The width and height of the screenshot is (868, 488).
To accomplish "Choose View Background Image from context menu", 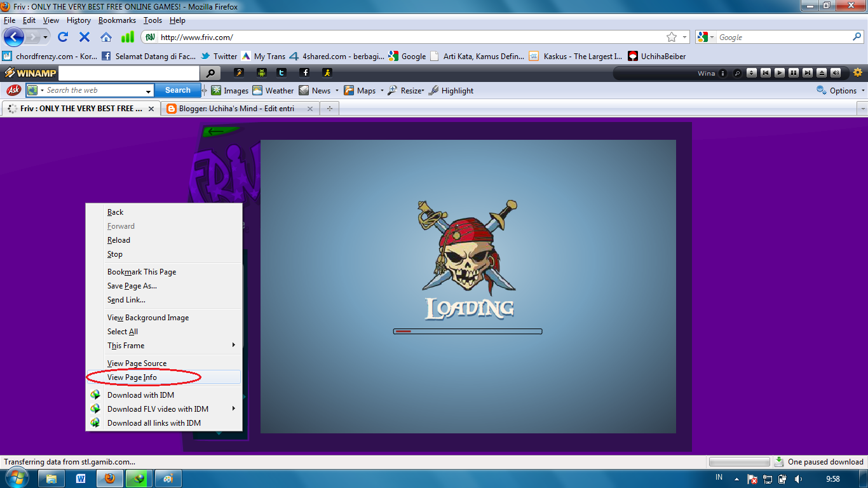I will pos(164,318).
